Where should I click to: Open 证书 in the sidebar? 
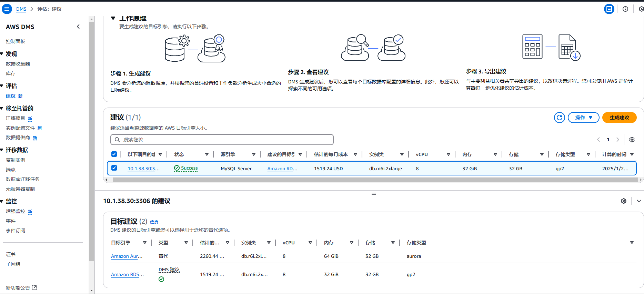pos(11,254)
